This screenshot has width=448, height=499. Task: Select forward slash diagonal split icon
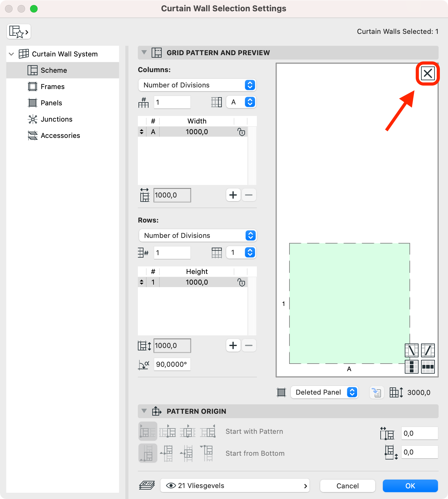tap(428, 350)
